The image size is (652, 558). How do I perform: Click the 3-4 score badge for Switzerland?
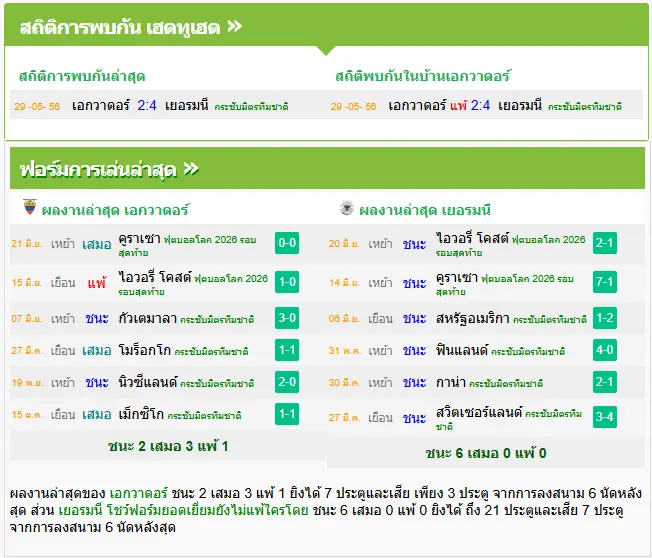coord(605,417)
